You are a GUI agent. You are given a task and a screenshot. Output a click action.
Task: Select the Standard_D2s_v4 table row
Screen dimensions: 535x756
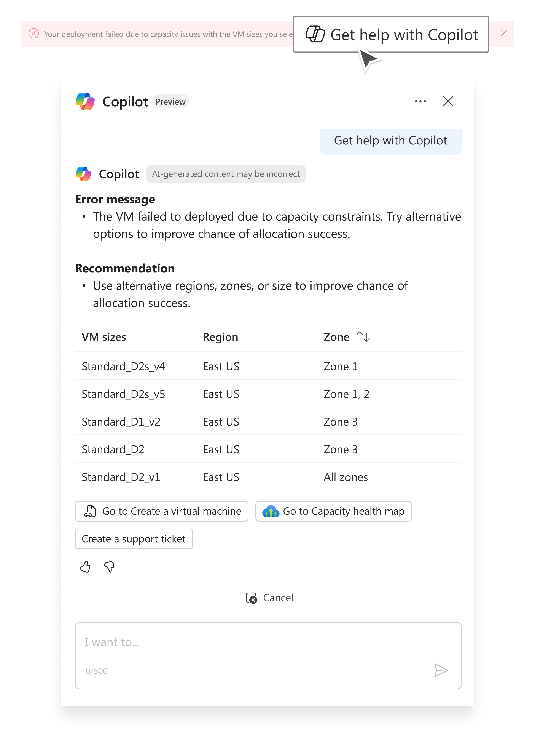click(268, 366)
